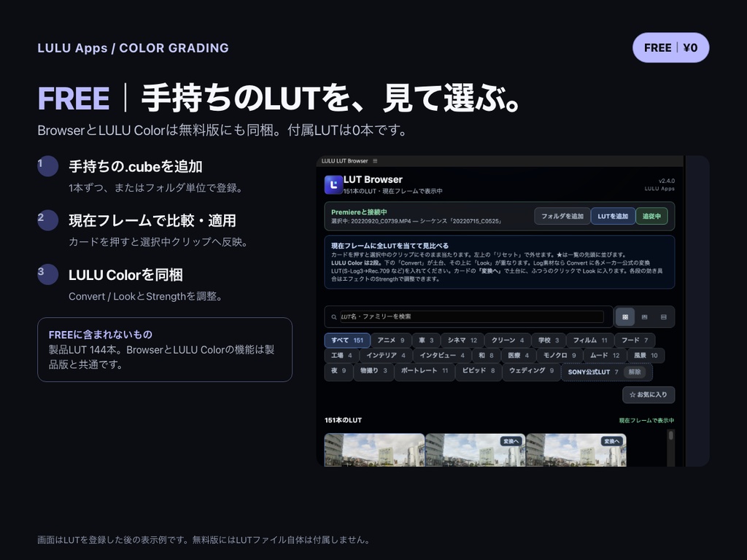
Task: Click the 'Premiereと接続中' status text
Action: click(359, 212)
